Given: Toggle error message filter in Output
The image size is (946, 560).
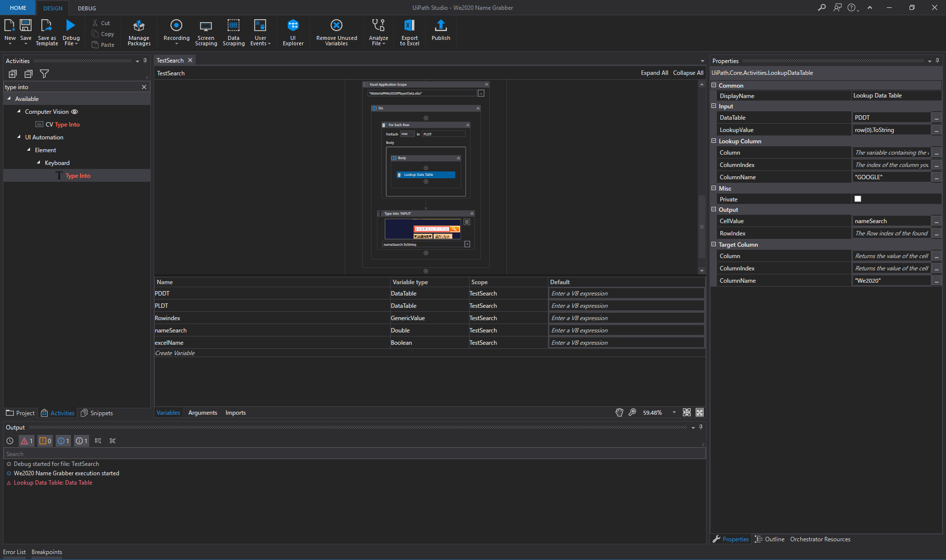Looking at the screenshot, I should tap(27, 441).
